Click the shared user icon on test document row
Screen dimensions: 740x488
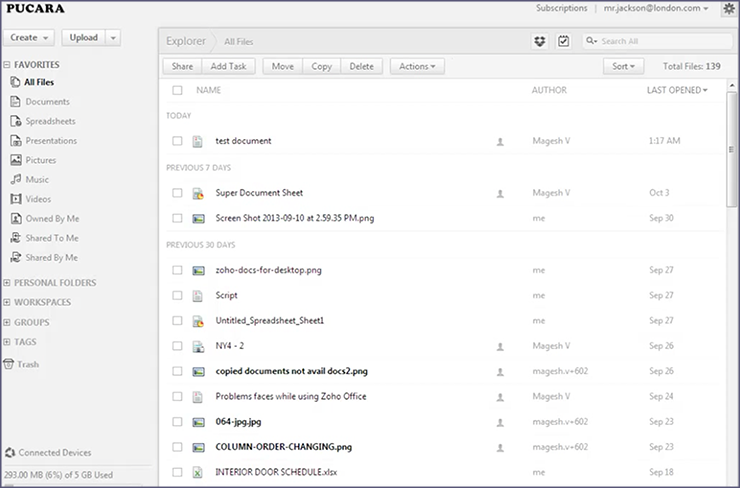[500, 141]
